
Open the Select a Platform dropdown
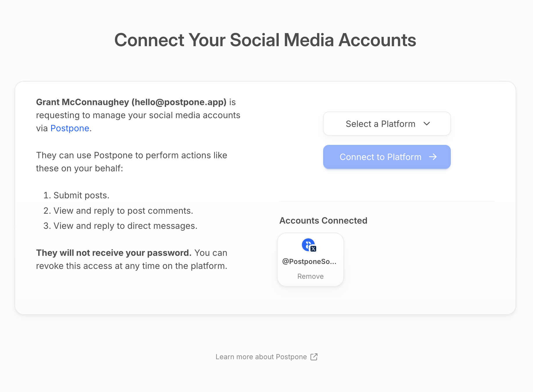point(386,123)
